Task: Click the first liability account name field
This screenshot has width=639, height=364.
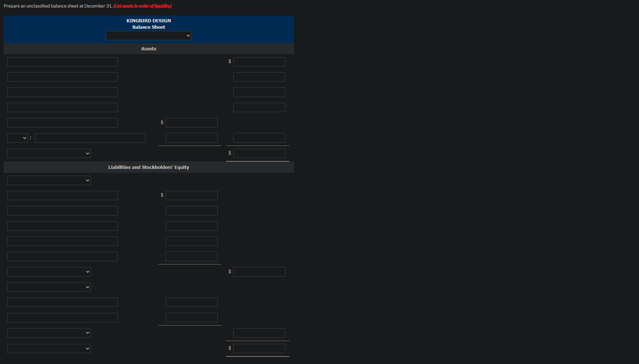Action: [63, 195]
